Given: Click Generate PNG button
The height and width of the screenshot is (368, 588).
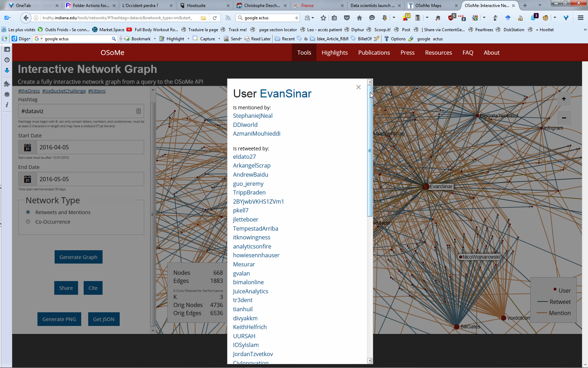Looking at the screenshot, I should point(59,319).
